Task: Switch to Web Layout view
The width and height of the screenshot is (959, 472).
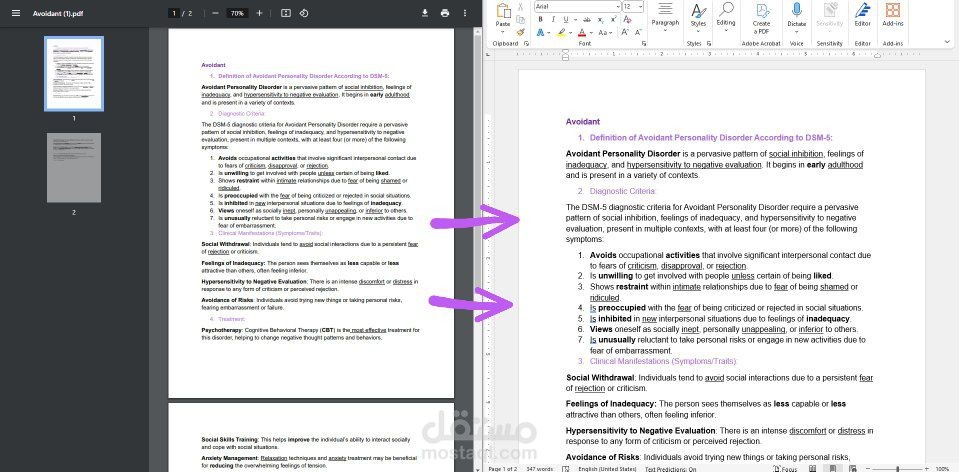Action: pyautogui.click(x=853, y=469)
